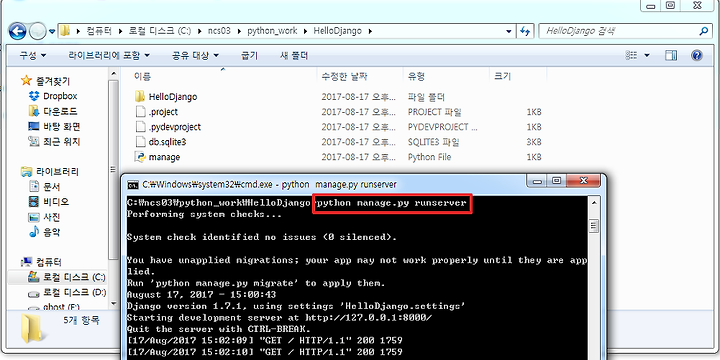Click the folder icon in address bar

[66, 31]
